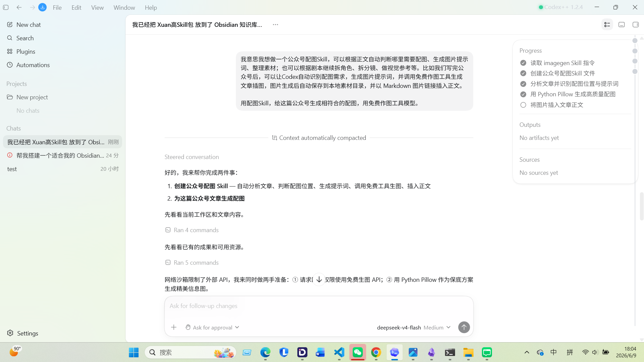This screenshot has width=644, height=362.
Task: Open the Edit menu
Action: (76, 7)
